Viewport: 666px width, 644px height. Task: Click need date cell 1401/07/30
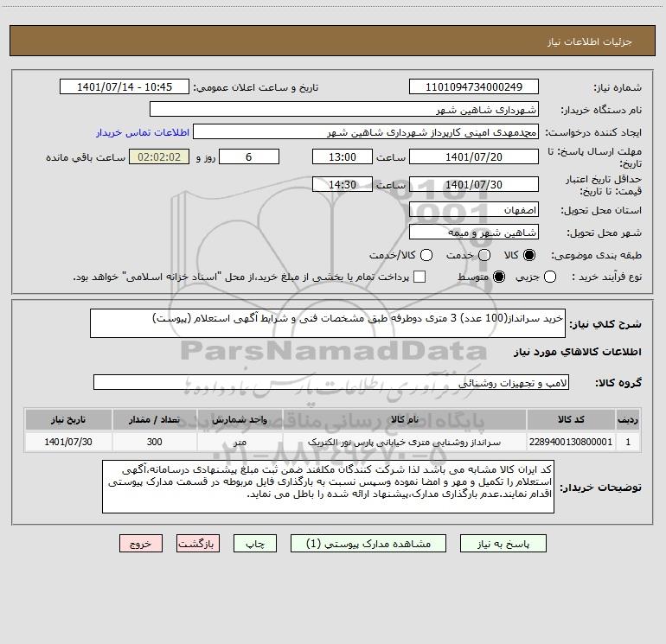[x=68, y=442]
